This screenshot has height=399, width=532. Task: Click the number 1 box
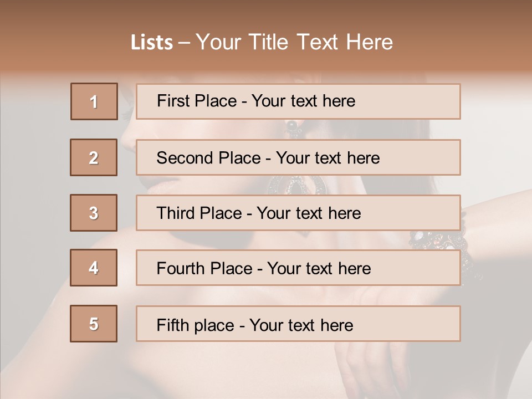pyautogui.click(x=94, y=101)
